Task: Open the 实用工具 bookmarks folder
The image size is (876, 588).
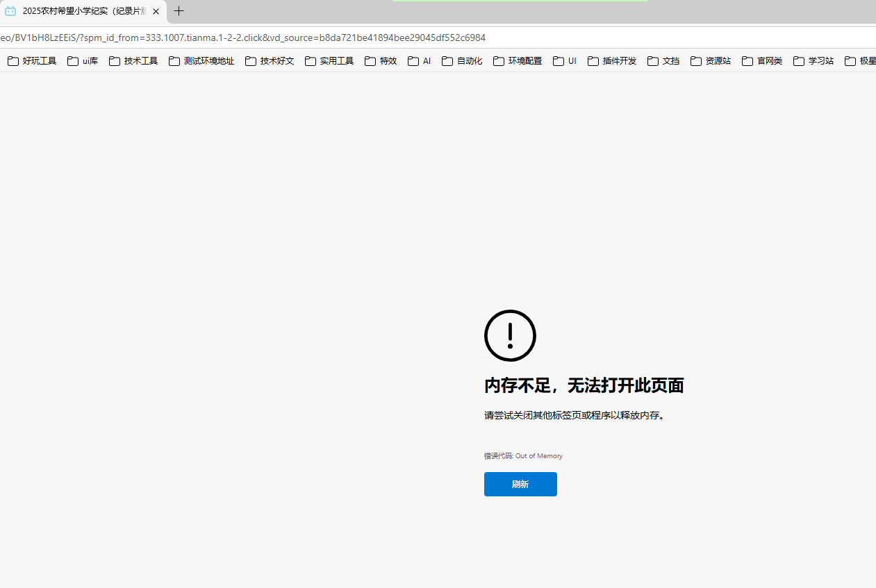Action: [x=329, y=61]
